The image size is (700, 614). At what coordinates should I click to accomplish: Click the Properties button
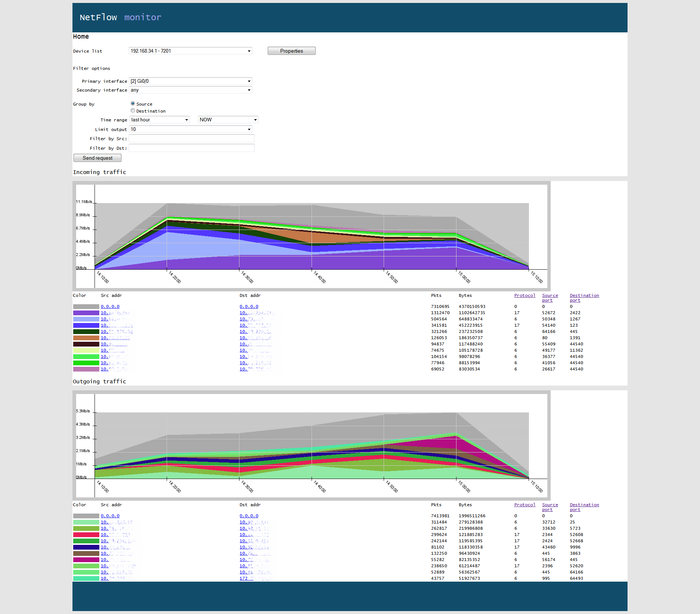[291, 51]
